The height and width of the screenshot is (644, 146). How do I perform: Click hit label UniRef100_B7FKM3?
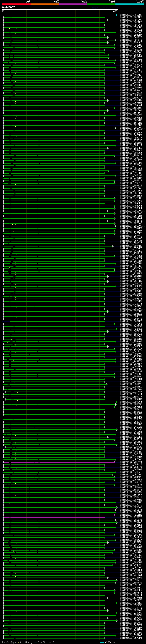(x=131, y=597)
